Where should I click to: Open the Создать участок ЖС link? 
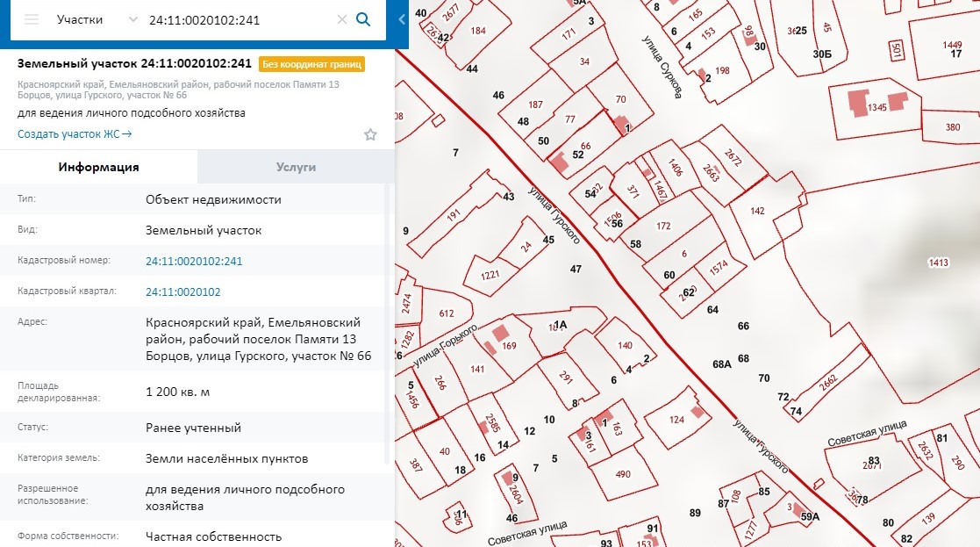pyautogui.click(x=75, y=134)
